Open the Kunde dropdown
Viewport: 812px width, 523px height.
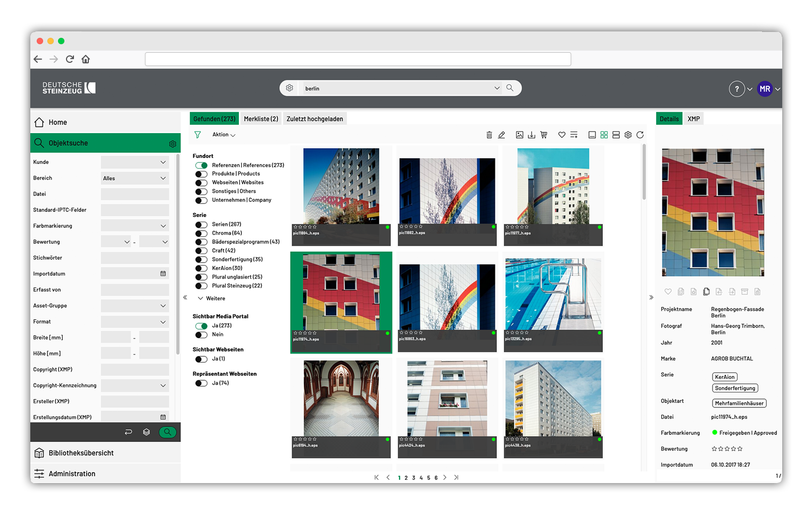point(135,162)
